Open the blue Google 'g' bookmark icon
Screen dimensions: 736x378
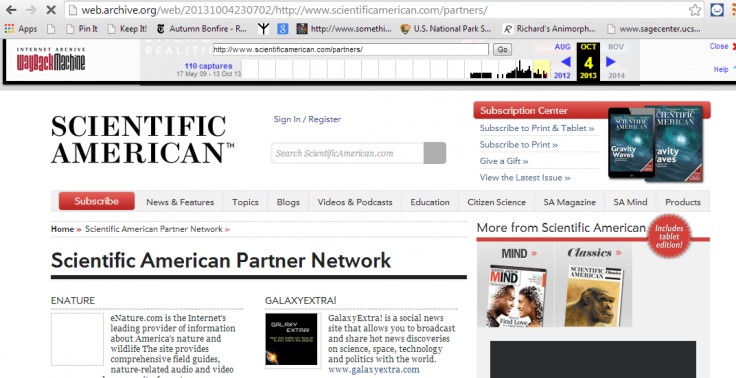pos(283,29)
